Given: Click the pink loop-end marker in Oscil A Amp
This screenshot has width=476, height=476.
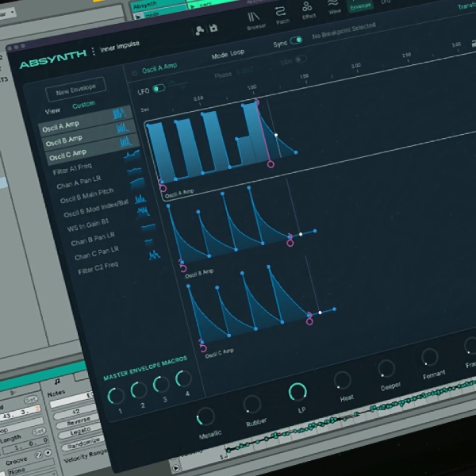Looking at the screenshot, I should pos(271,164).
